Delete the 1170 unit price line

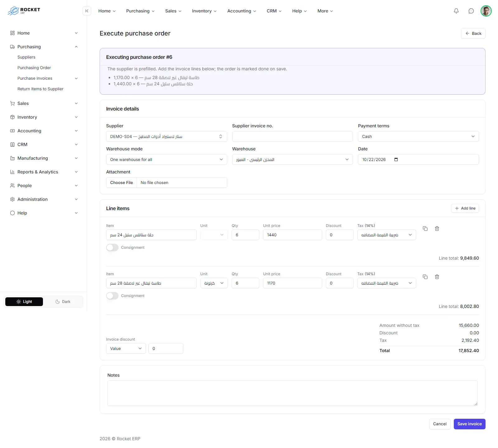click(437, 277)
